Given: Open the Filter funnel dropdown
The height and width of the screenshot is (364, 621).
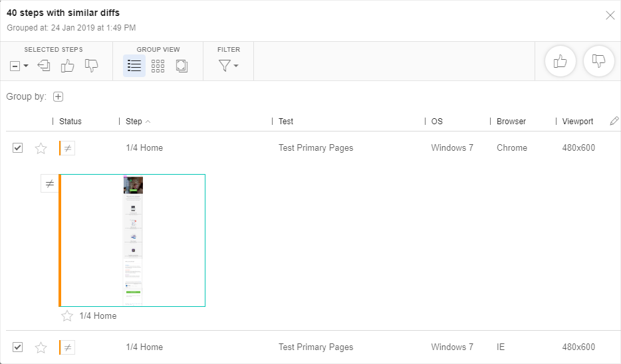Looking at the screenshot, I should (x=228, y=66).
